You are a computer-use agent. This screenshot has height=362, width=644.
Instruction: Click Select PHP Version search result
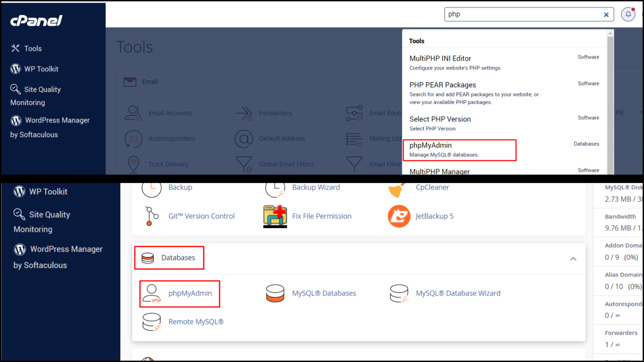tap(440, 119)
